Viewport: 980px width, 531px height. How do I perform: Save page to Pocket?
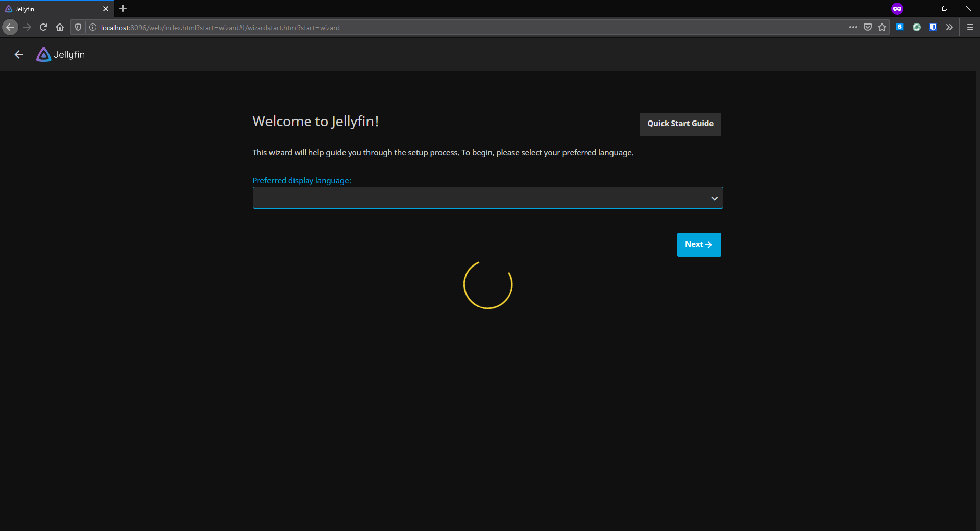(x=868, y=28)
